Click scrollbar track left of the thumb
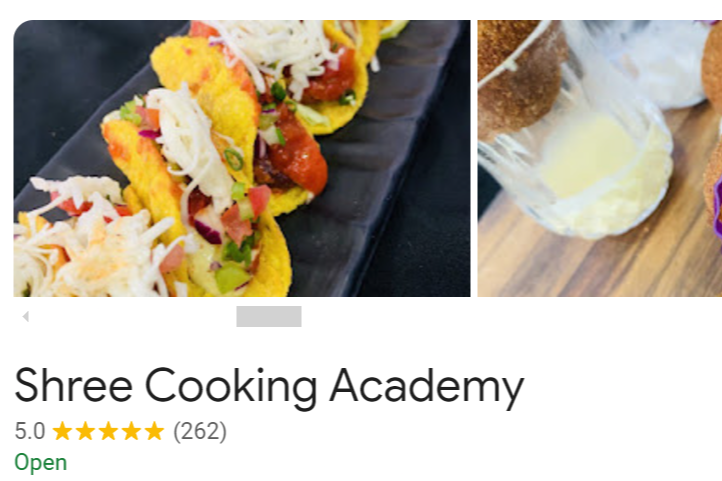This screenshot has width=722, height=481. tap(134, 316)
